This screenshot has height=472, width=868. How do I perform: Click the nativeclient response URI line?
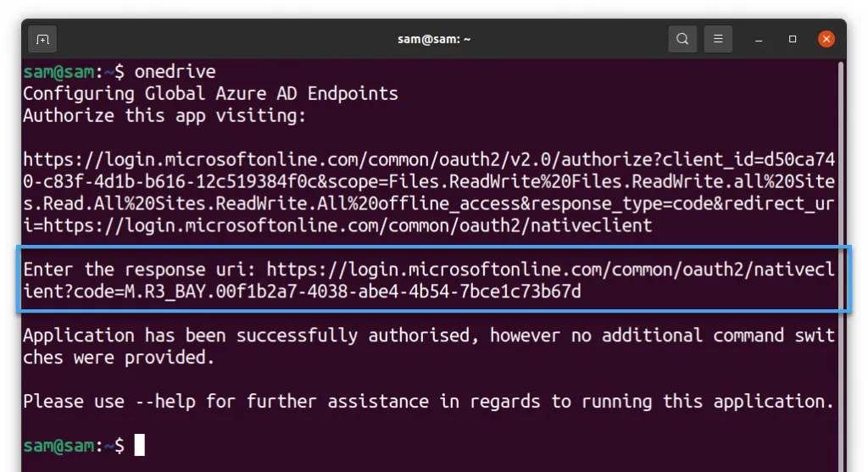point(550,270)
